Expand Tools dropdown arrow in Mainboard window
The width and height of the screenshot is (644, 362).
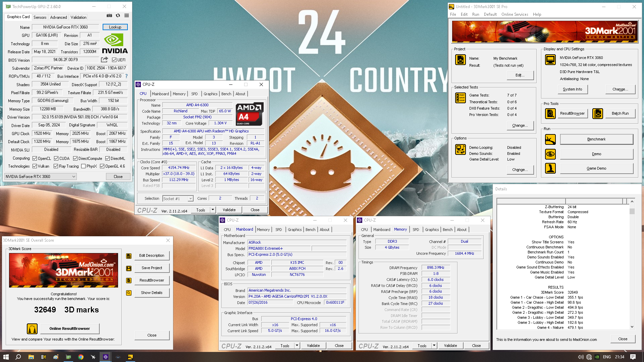(297, 346)
